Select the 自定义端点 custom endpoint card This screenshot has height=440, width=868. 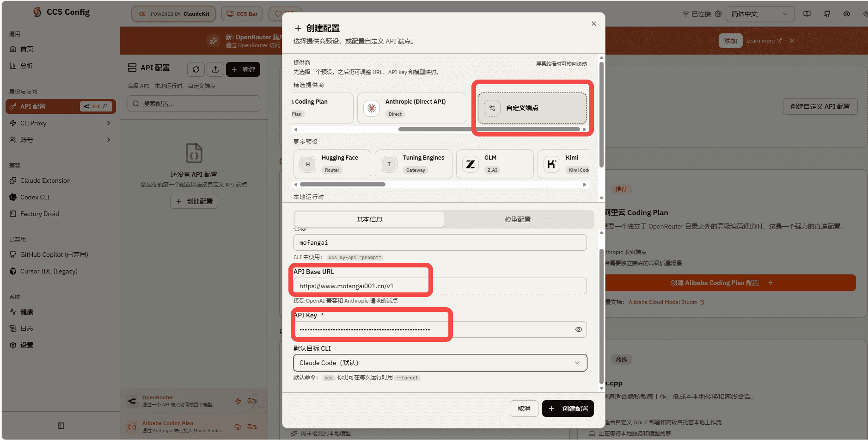coord(532,108)
